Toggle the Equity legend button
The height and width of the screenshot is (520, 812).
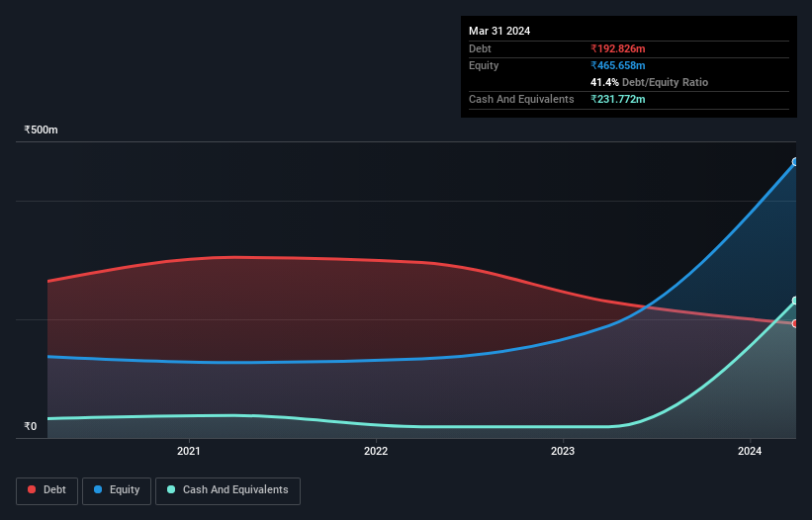[x=117, y=490]
